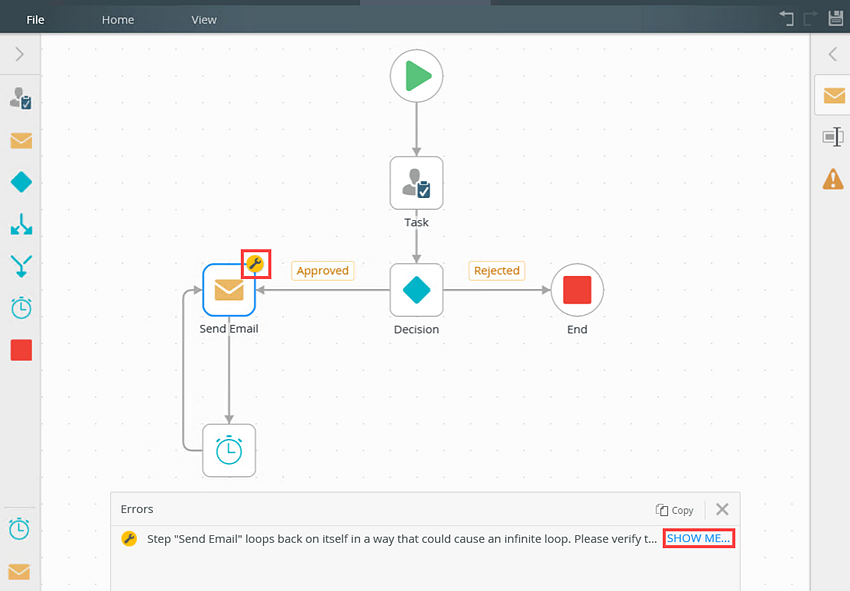Click the infinite loop error message
The height and width of the screenshot is (591, 850).
402,539
